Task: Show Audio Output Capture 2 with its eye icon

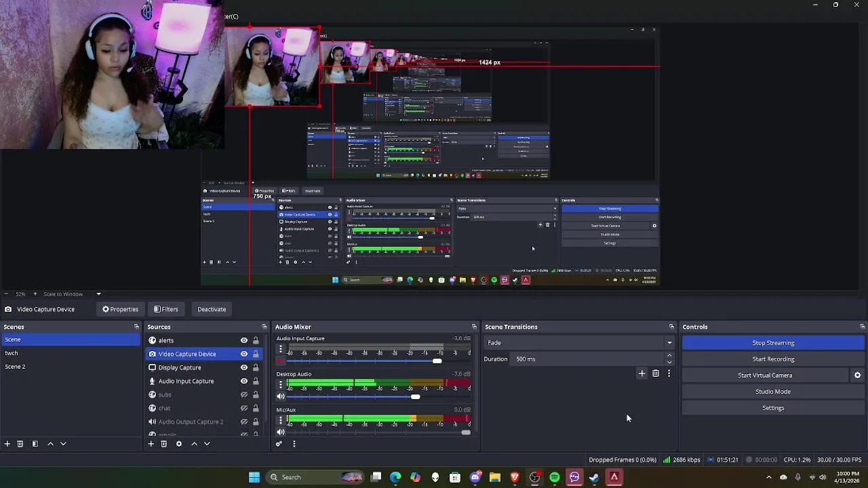Action: coord(244,422)
